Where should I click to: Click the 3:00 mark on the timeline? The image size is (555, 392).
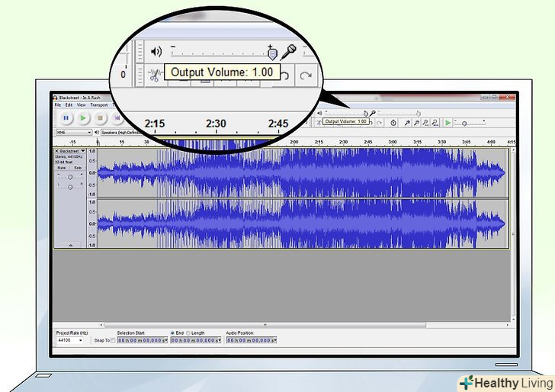point(393,142)
